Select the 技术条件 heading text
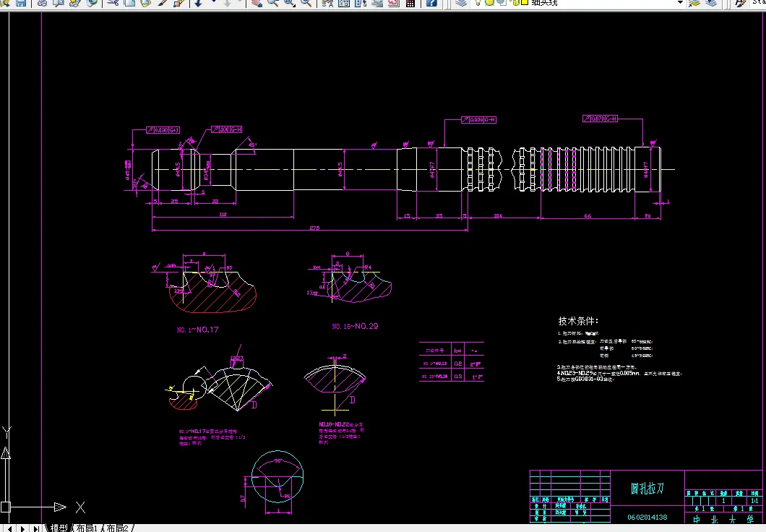The height and width of the screenshot is (532, 766). 578,321
